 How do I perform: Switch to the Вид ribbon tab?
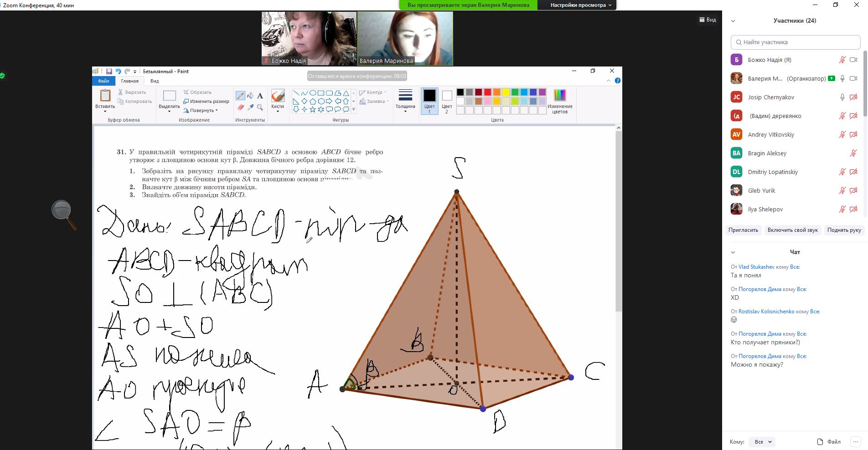tap(155, 81)
